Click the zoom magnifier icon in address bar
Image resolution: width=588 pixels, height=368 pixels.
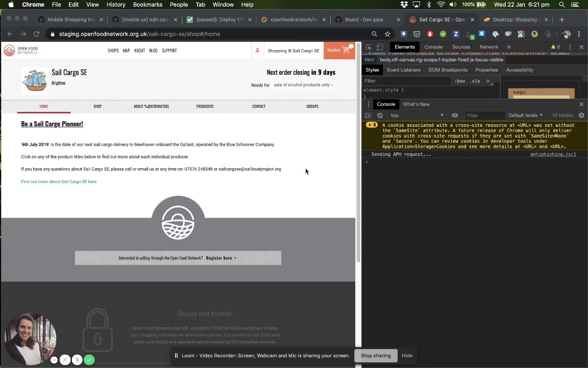(374, 34)
